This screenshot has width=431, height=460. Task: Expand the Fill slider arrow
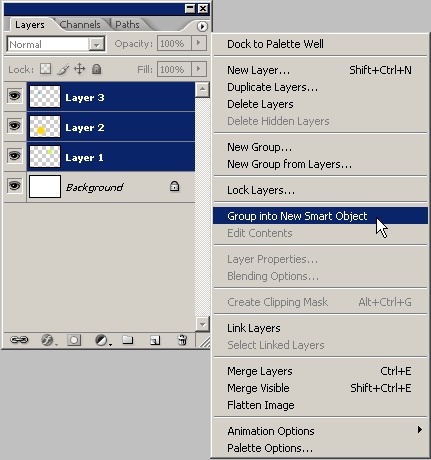(199, 69)
